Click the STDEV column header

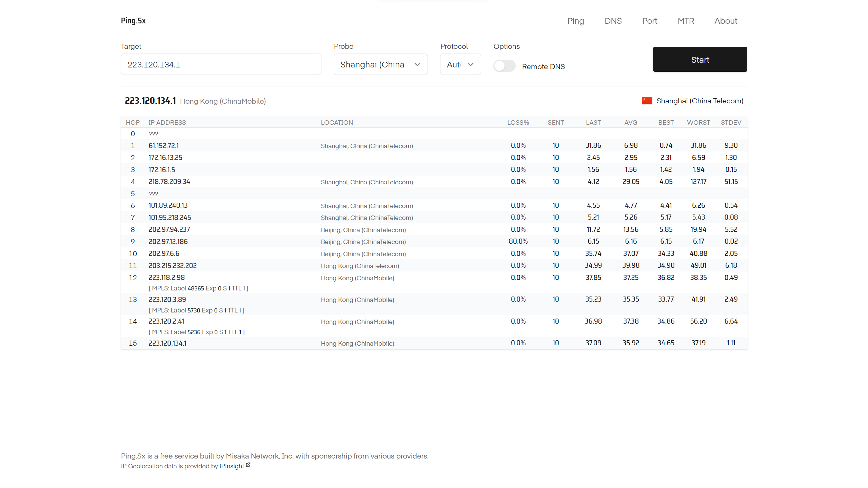[x=731, y=122]
